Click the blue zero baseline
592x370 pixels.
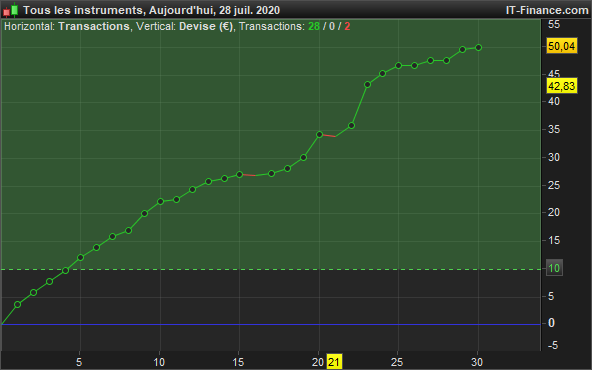[x=270, y=324]
